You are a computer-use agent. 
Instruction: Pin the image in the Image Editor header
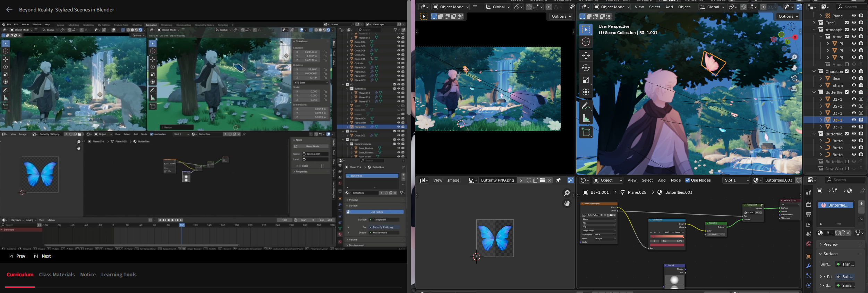tap(558, 180)
